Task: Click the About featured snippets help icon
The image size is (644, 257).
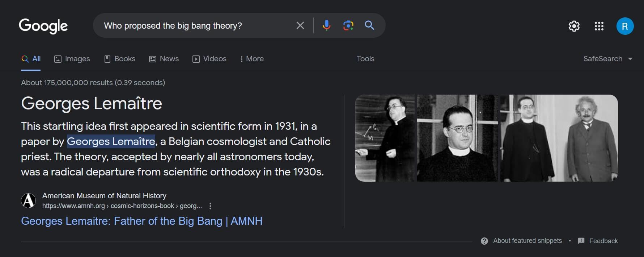Action: tap(484, 241)
